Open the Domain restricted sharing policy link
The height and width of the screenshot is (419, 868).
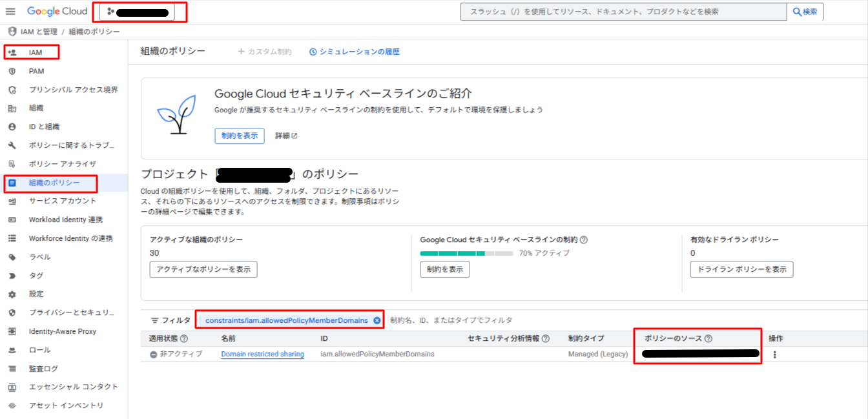262,354
